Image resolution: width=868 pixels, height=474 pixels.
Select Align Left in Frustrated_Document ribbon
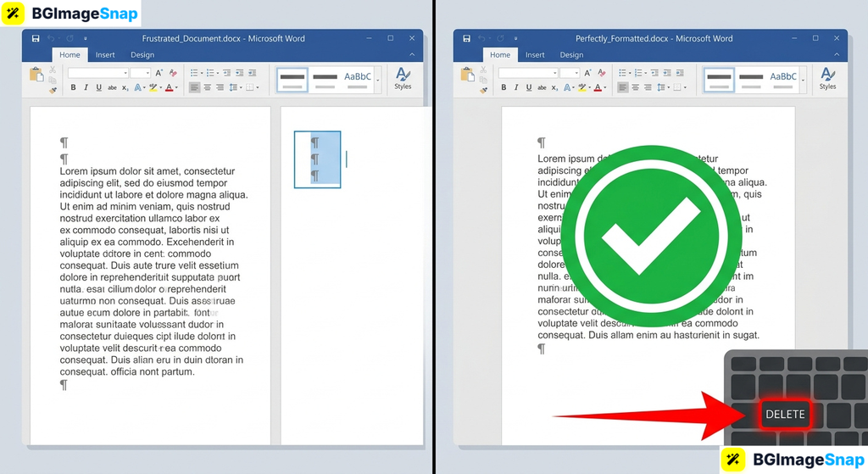coord(194,87)
